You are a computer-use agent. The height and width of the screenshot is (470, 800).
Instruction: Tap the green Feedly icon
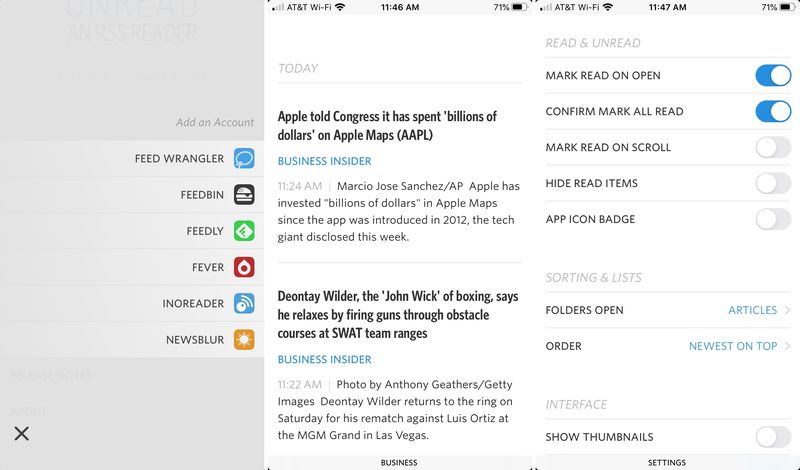(x=244, y=231)
